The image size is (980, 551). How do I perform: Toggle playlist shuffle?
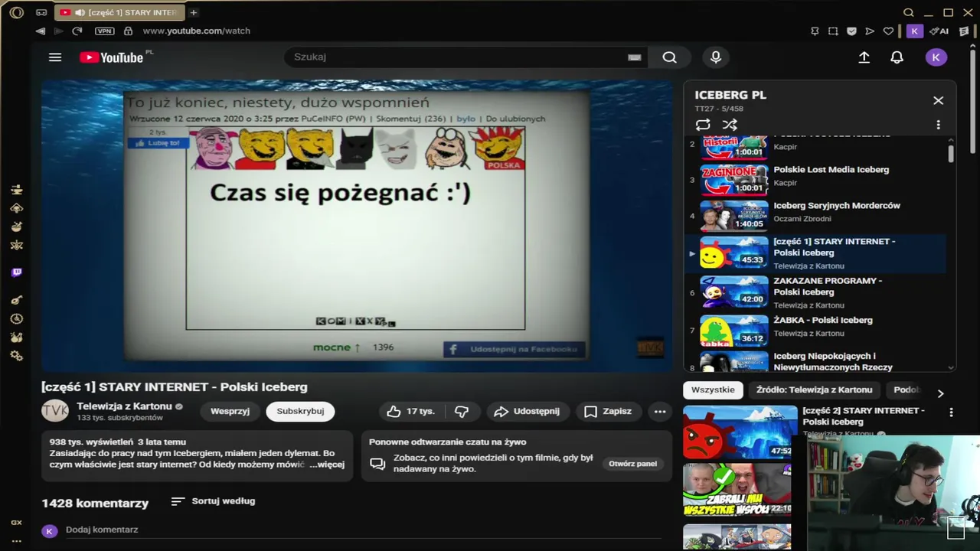tap(730, 125)
